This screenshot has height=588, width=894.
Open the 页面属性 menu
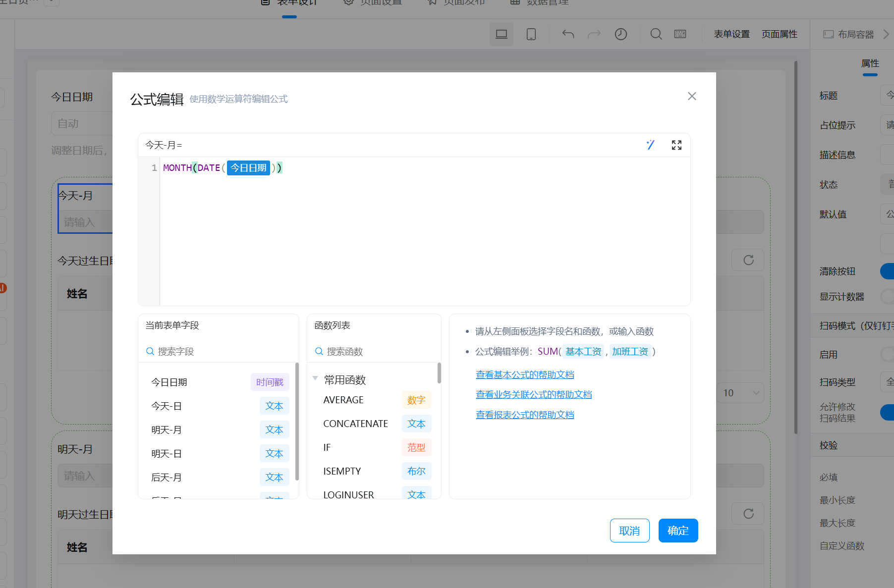coord(779,34)
